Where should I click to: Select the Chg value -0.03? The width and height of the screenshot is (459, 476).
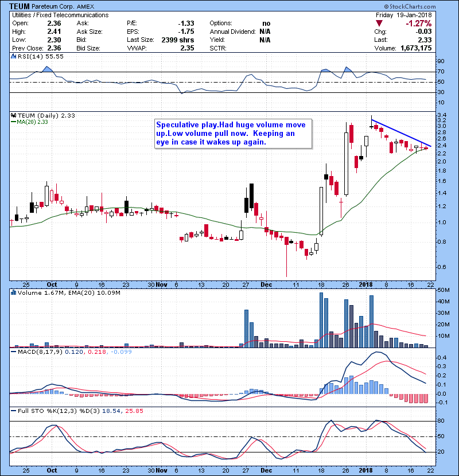(423, 32)
